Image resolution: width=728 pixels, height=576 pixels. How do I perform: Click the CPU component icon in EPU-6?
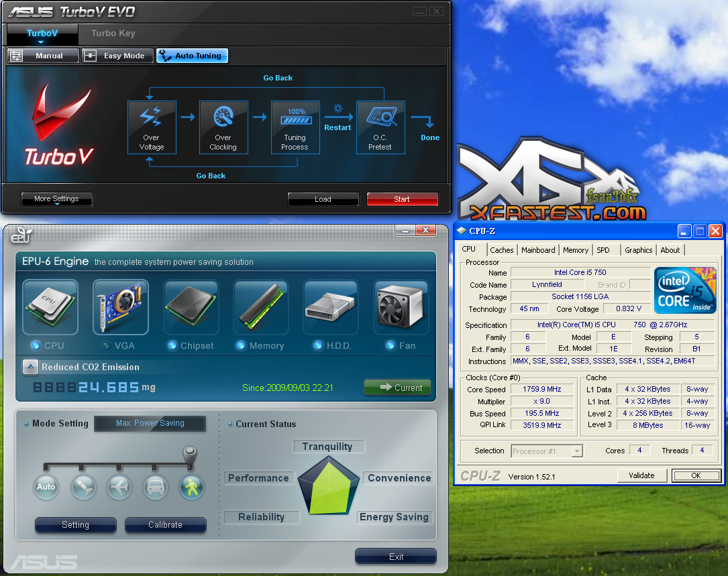[50, 307]
